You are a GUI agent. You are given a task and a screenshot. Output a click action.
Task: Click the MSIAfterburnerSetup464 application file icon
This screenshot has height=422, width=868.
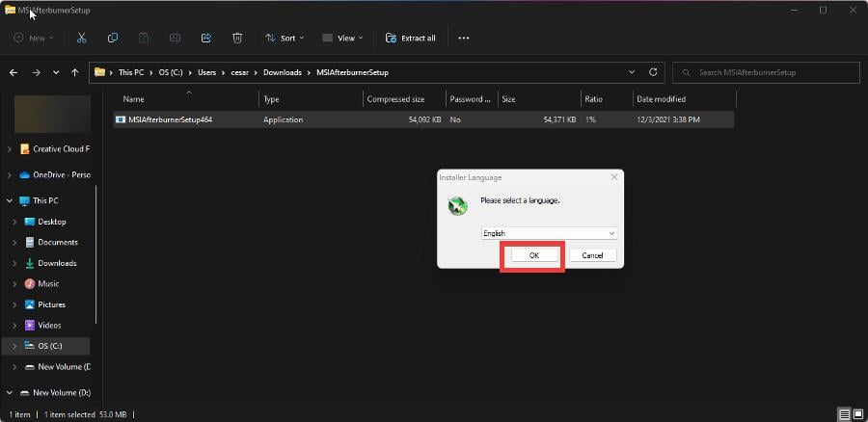(x=121, y=119)
